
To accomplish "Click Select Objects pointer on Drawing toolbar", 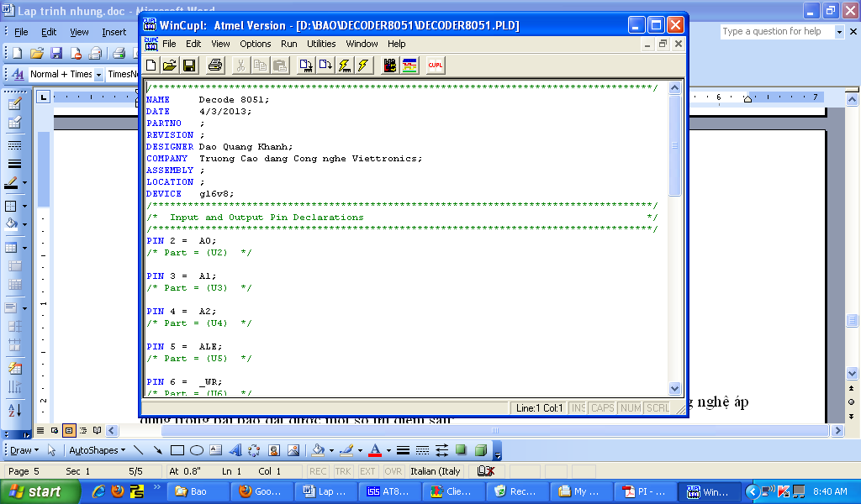I will point(51,450).
